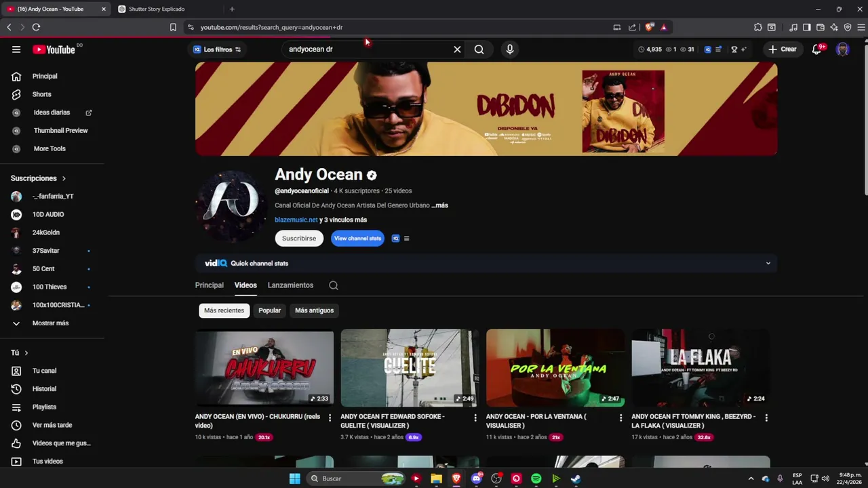Viewport: 868px width, 488px height.
Task: Select the Videos tab
Action: [x=245, y=285]
